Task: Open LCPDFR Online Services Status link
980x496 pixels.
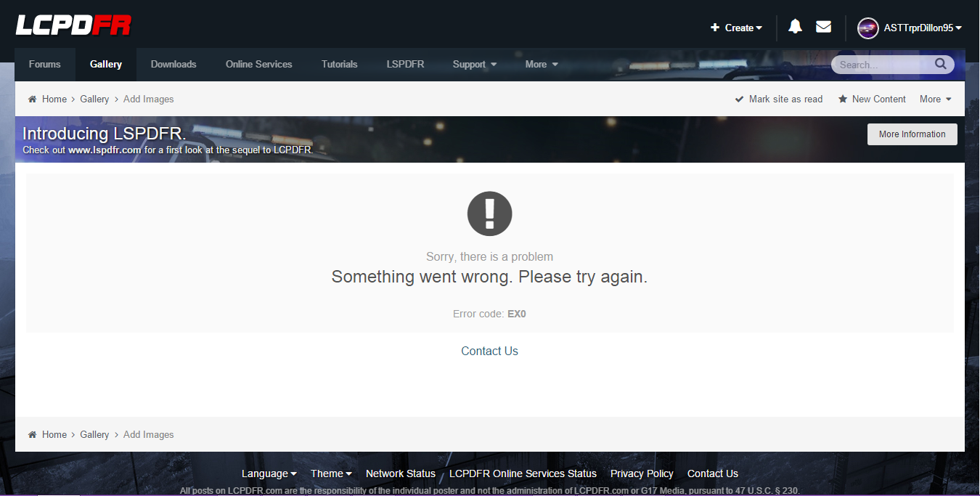Action: click(x=523, y=473)
